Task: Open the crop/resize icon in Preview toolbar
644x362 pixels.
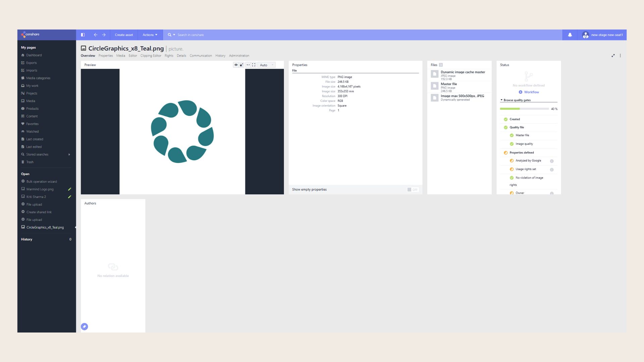Action: [x=241, y=65]
